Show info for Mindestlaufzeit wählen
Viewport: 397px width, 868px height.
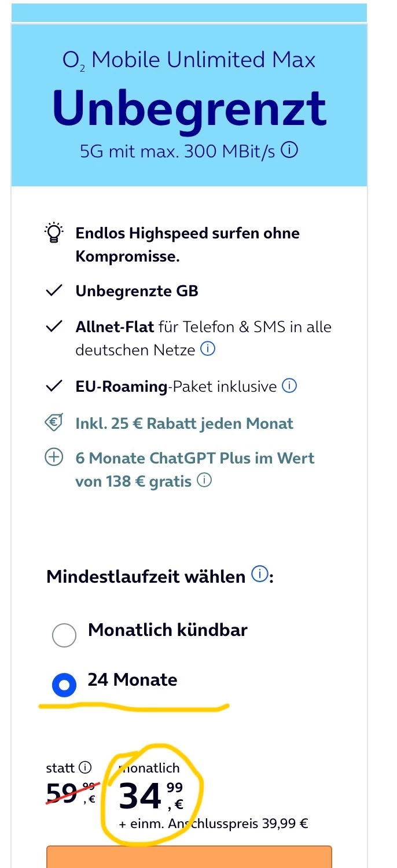pyautogui.click(x=260, y=575)
